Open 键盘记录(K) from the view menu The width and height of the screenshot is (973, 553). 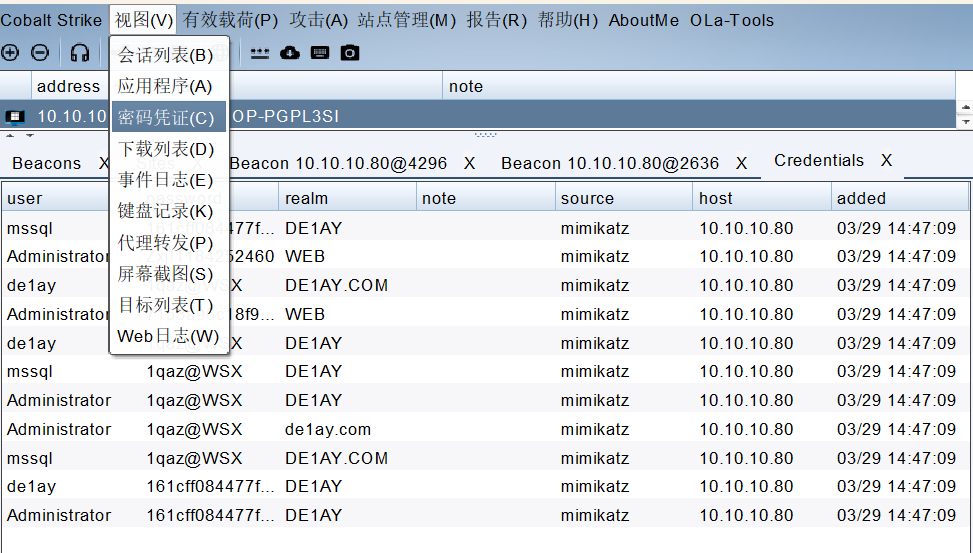tap(169, 211)
